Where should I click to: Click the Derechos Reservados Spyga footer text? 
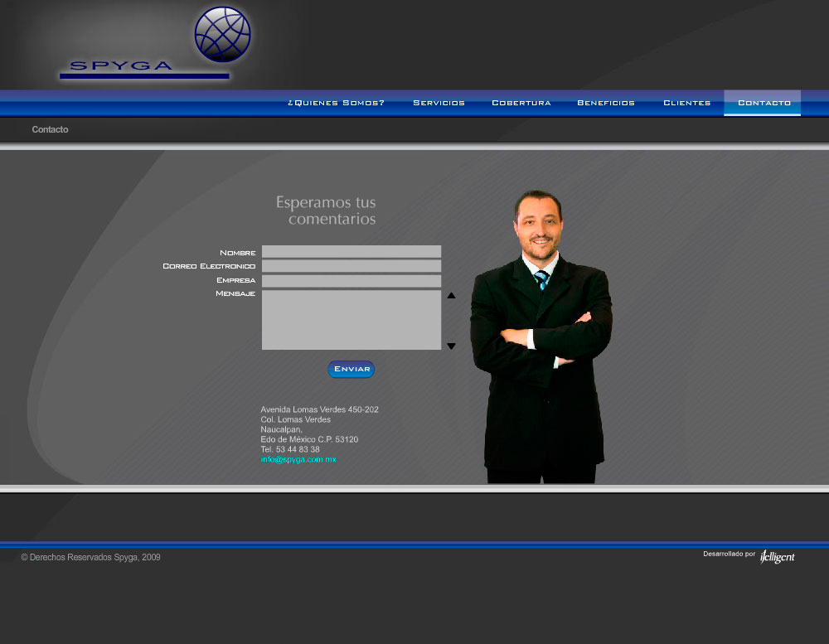[90, 557]
